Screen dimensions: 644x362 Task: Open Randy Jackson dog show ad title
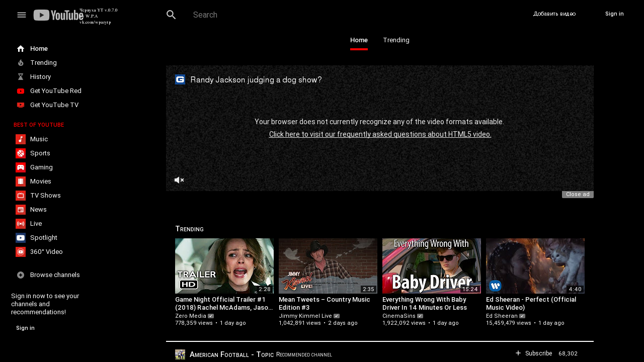point(256,79)
